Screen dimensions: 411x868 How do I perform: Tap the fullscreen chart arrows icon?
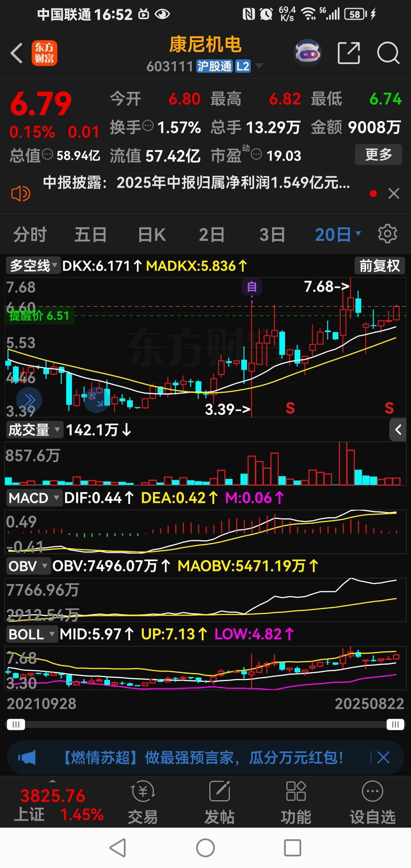point(96,400)
